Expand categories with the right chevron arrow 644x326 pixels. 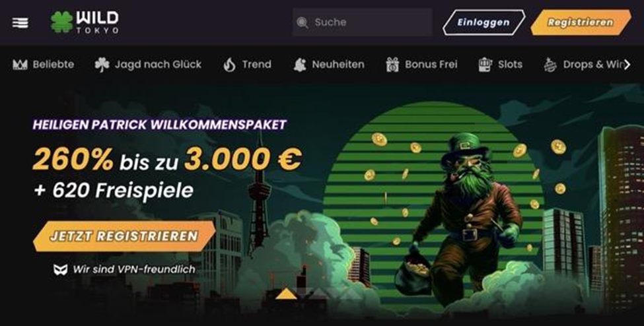pyautogui.click(x=627, y=65)
